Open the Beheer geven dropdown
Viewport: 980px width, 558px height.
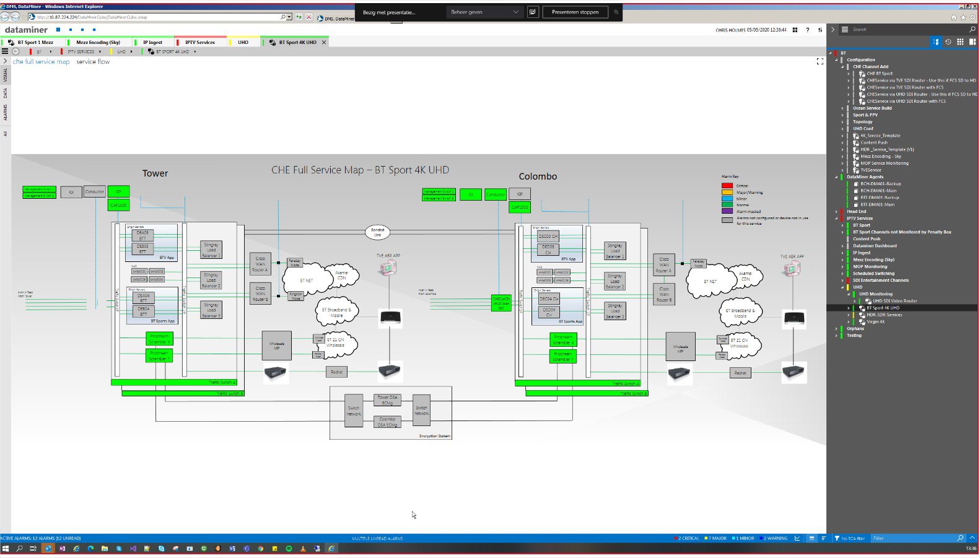point(484,12)
